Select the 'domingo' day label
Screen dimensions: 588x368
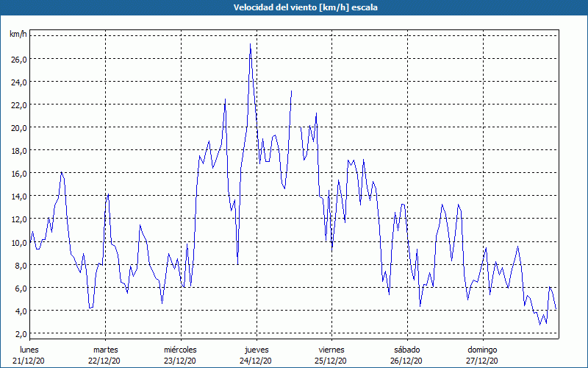pos(482,350)
